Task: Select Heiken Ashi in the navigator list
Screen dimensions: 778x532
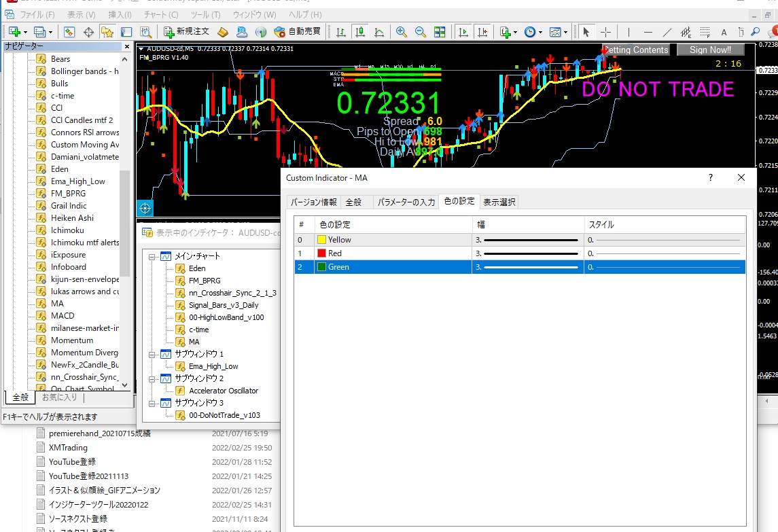Action: pyautogui.click(x=72, y=218)
